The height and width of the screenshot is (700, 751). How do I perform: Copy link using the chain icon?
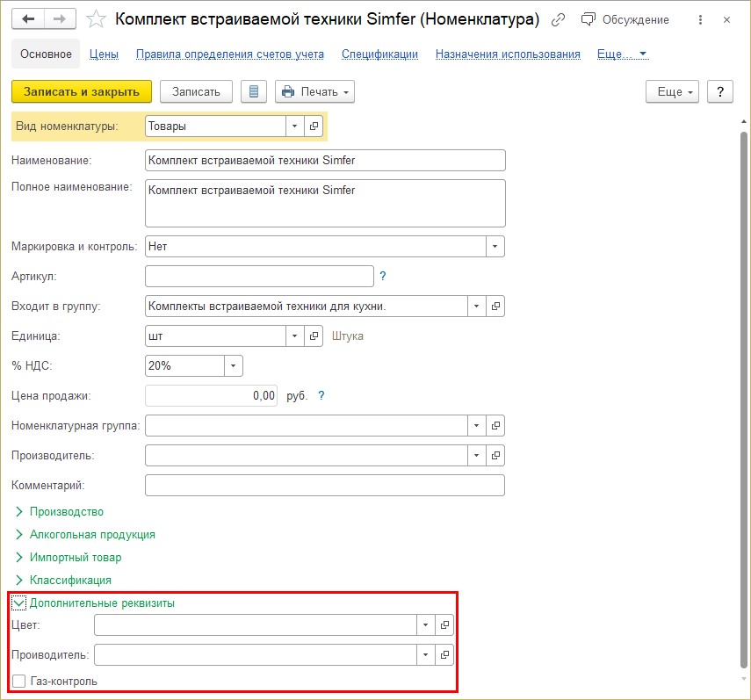coord(559,19)
